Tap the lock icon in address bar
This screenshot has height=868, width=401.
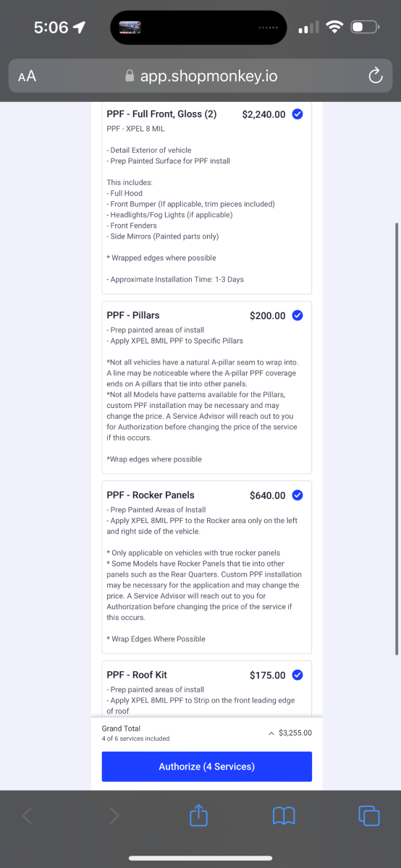pyautogui.click(x=130, y=76)
